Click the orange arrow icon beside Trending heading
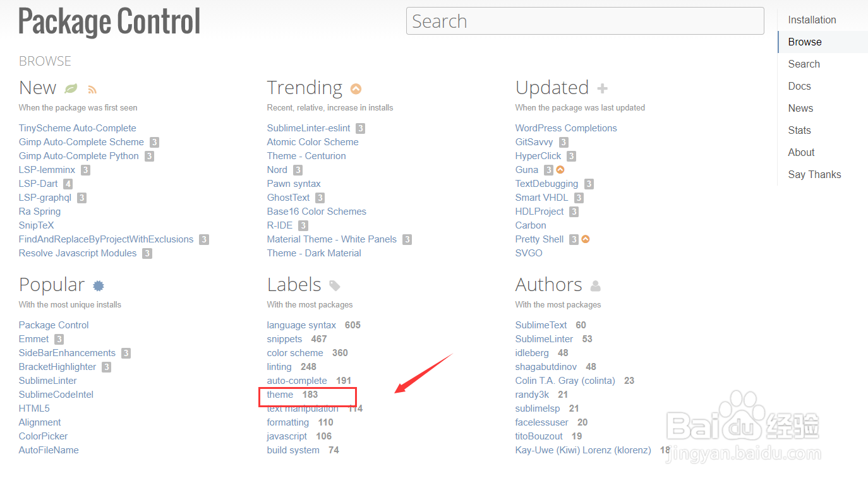Image resolution: width=868 pixels, height=483 pixels. (356, 89)
